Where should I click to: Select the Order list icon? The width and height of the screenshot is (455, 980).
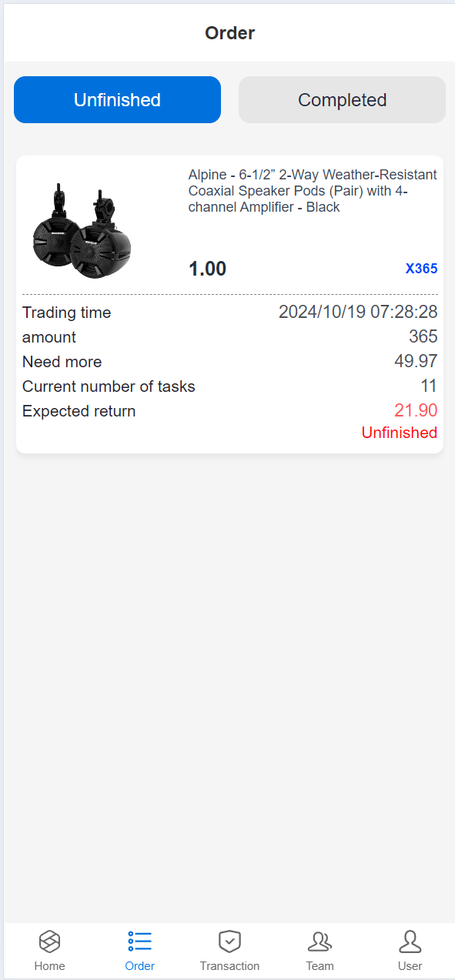coord(139,941)
